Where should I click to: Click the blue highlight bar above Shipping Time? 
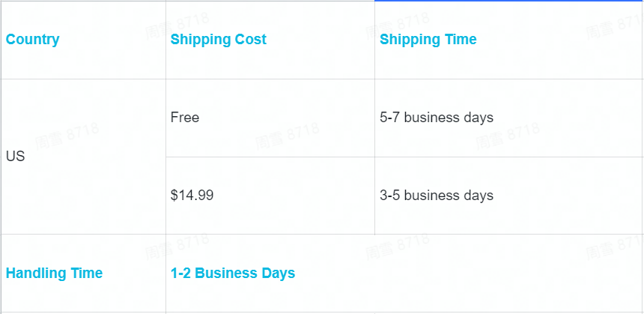[x=509, y=1]
